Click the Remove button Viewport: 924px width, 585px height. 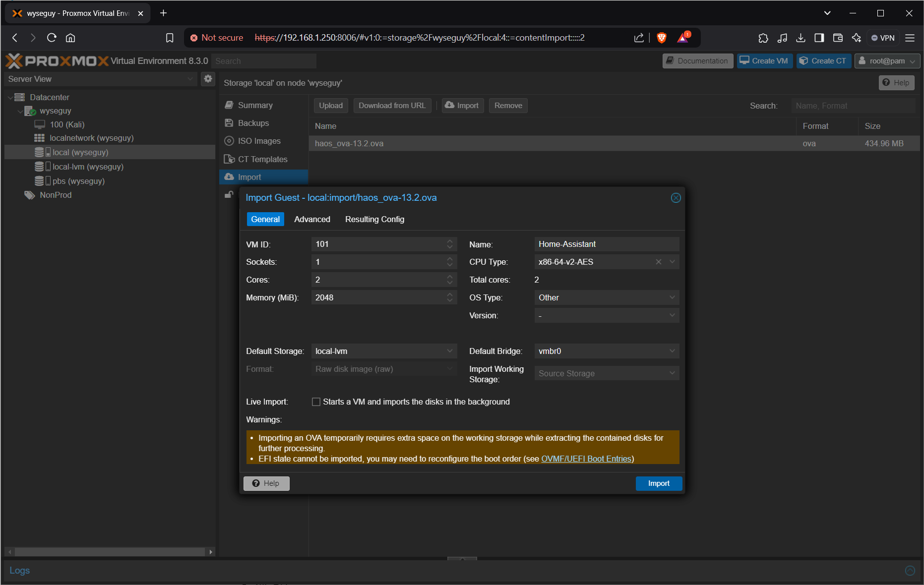point(508,106)
